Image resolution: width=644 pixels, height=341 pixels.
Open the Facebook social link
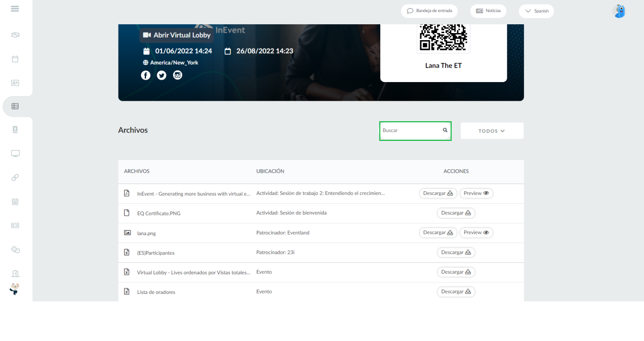point(146,75)
